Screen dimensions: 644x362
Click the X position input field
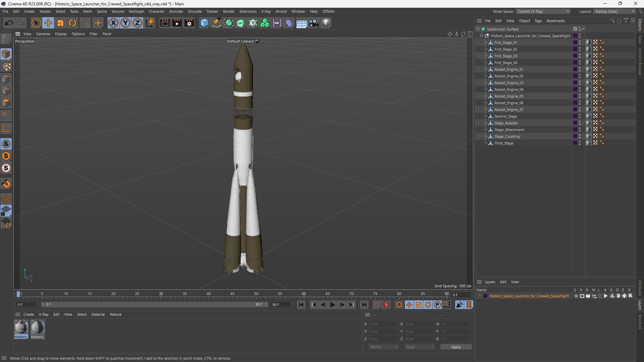coord(383,324)
